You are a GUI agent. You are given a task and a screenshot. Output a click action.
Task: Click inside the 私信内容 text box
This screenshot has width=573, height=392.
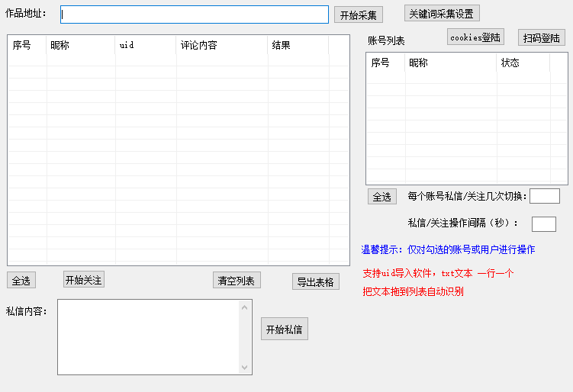coord(149,337)
